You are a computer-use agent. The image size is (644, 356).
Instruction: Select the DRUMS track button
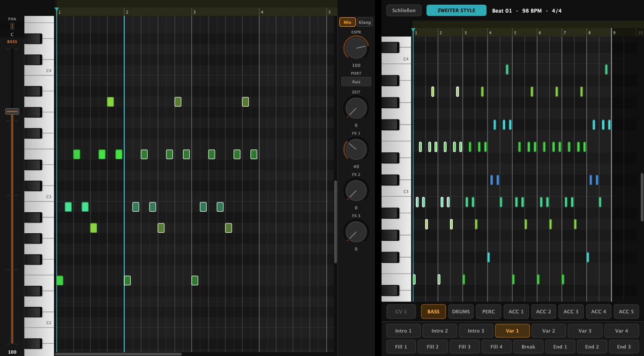pos(461,311)
